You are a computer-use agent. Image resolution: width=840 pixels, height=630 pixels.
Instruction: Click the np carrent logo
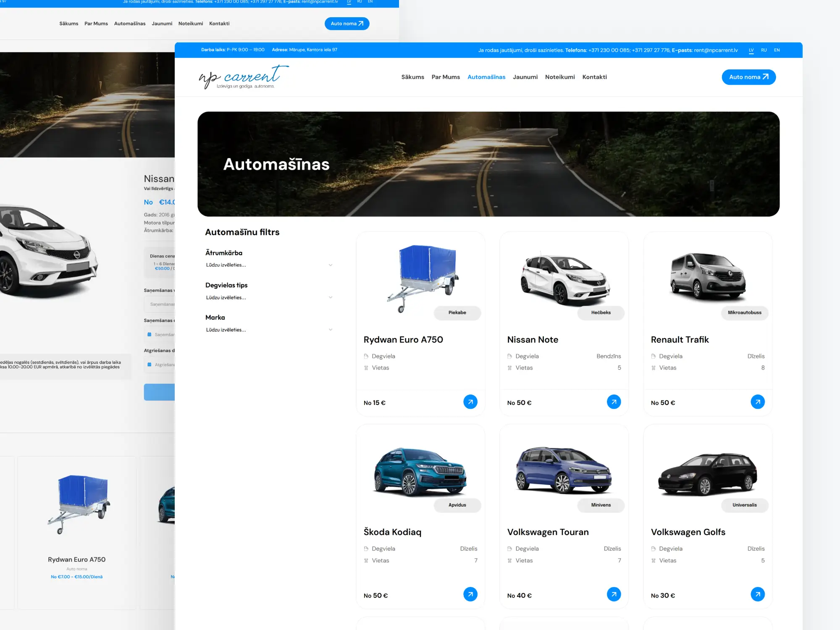click(243, 77)
